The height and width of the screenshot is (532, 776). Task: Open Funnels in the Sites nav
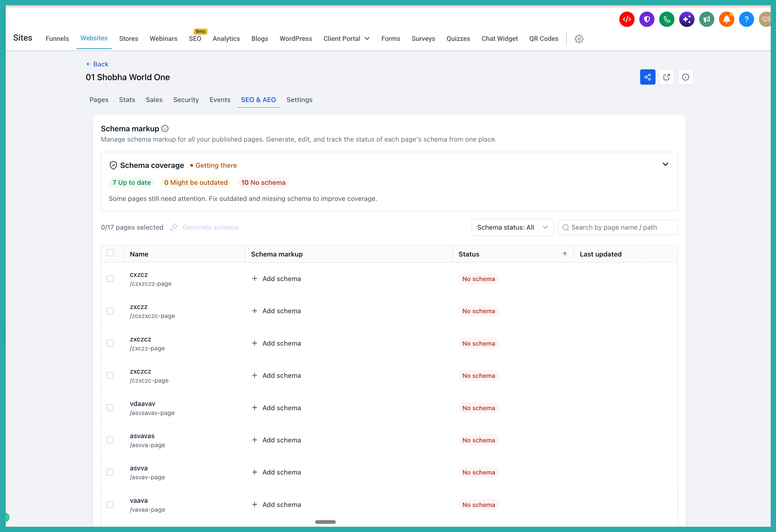point(57,39)
